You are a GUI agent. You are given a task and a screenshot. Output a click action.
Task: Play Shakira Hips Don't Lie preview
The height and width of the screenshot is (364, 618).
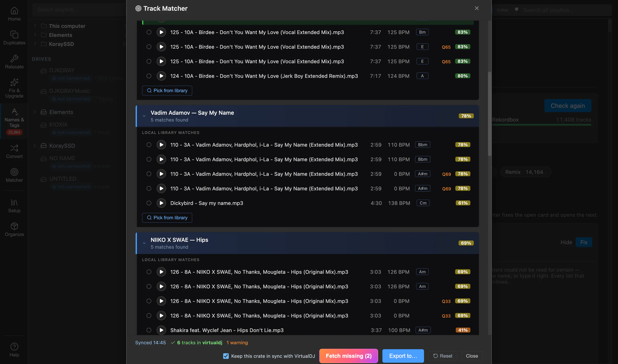click(161, 330)
